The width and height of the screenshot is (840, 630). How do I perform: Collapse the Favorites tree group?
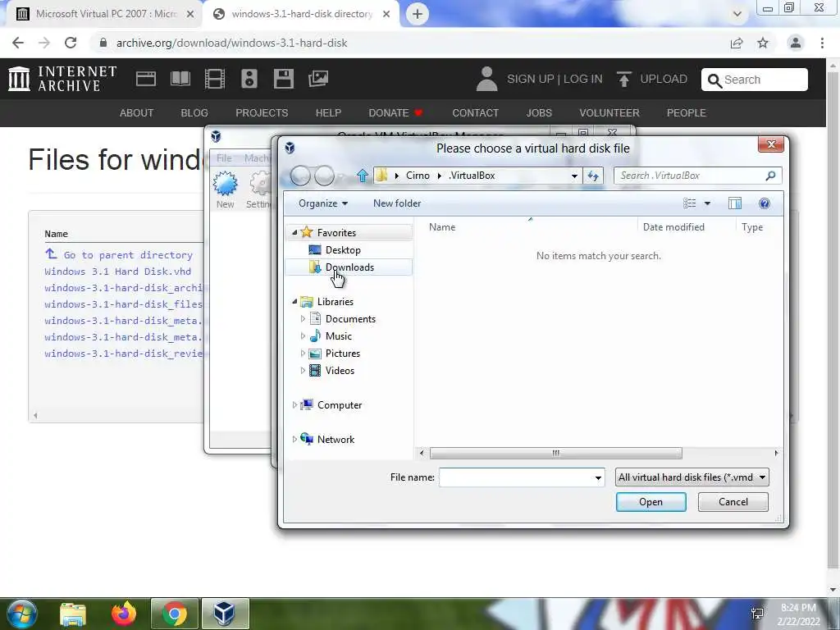[294, 232]
